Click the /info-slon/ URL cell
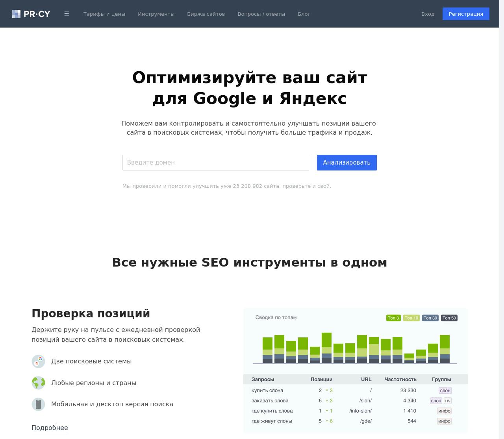This screenshot has height=439, width=504. click(360, 411)
